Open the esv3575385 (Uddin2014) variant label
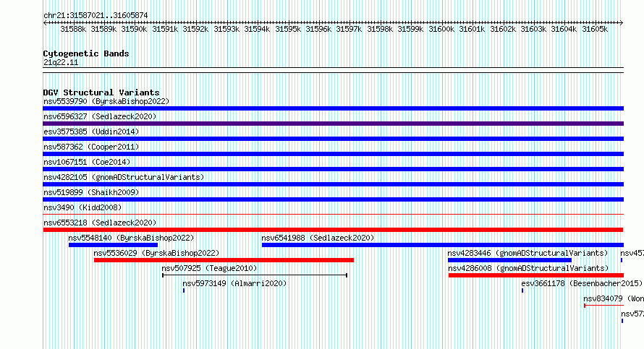This screenshot has height=349, width=644. [91, 132]
